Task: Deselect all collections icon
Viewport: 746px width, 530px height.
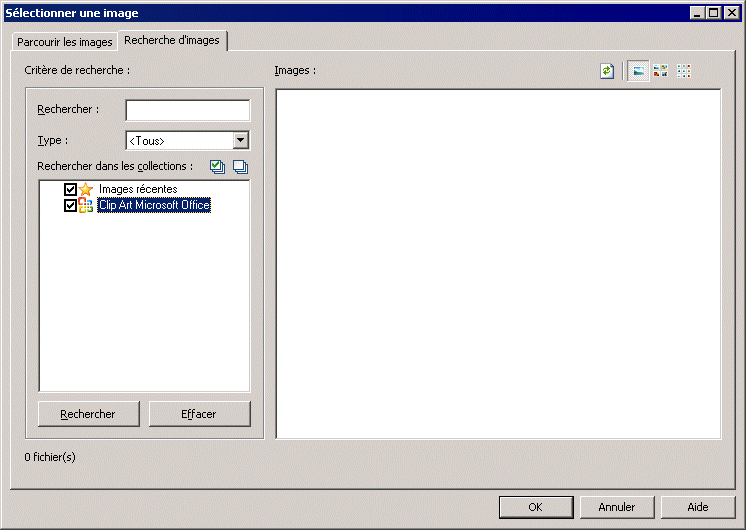Action: pos(240,167)
